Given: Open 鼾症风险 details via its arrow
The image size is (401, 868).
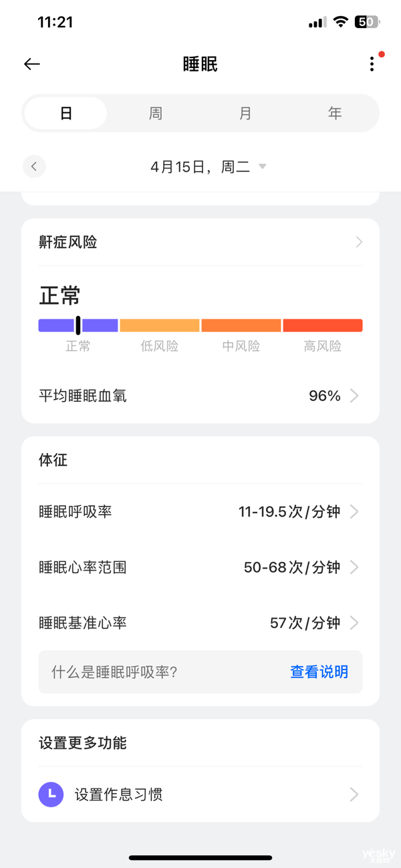Looking at the screenshot, I should tap(358, 242).
